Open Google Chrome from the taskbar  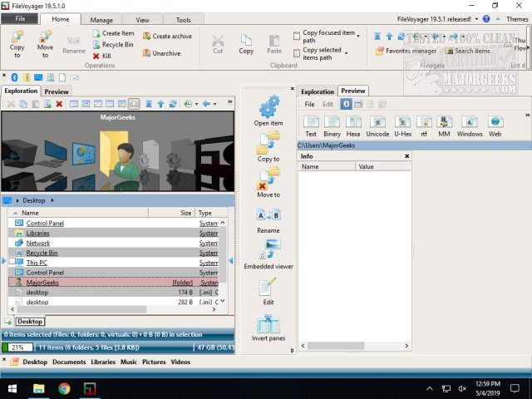(65, 388)
